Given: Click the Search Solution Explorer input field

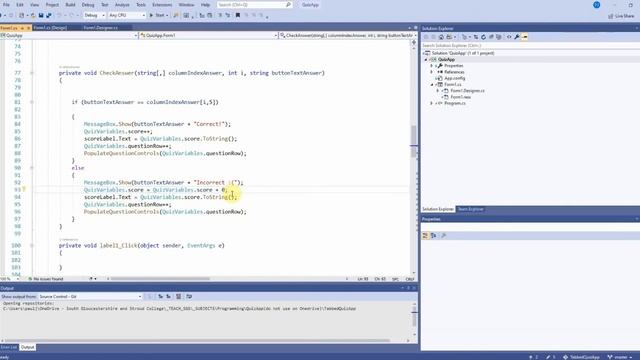Looking at the screenshot, I should 530,45.
